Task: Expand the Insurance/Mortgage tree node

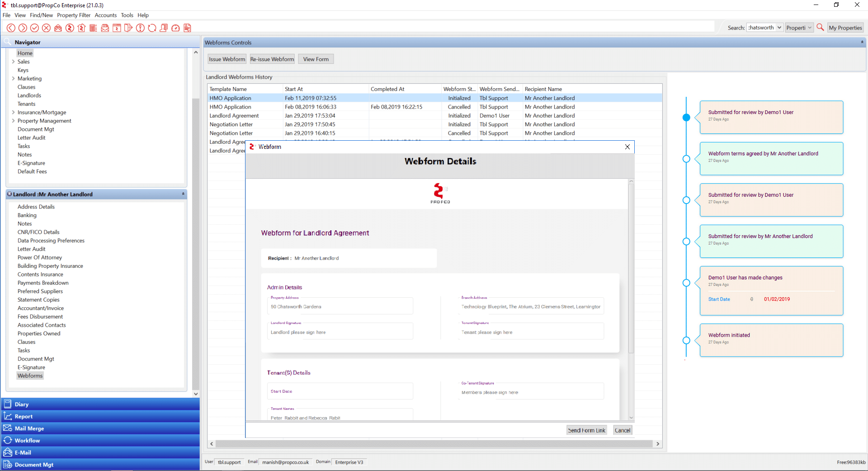Action: (13, 112)
